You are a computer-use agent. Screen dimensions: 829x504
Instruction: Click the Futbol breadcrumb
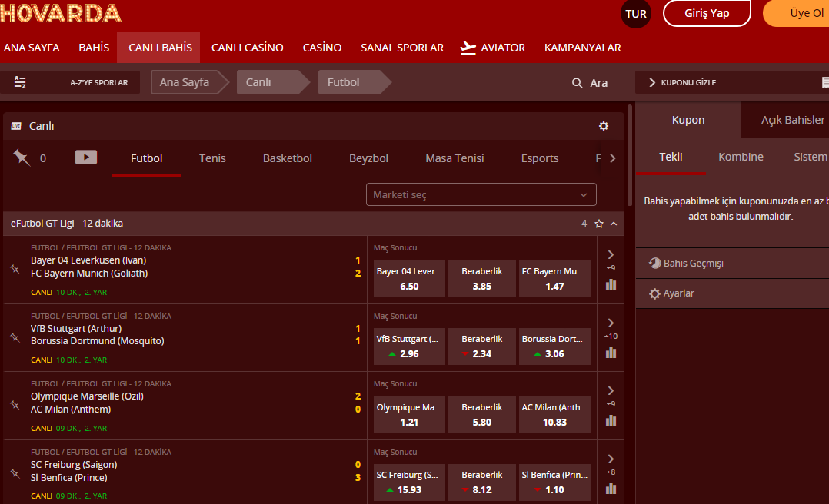(x=353, y=82)
